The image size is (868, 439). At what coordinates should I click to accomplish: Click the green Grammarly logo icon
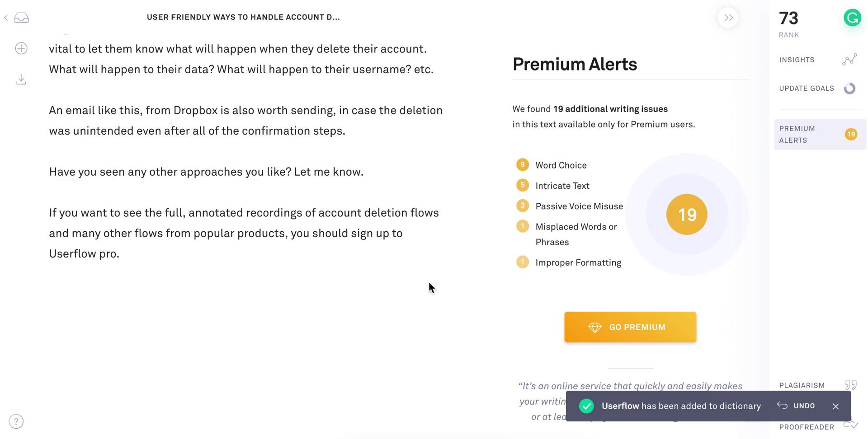852,18
